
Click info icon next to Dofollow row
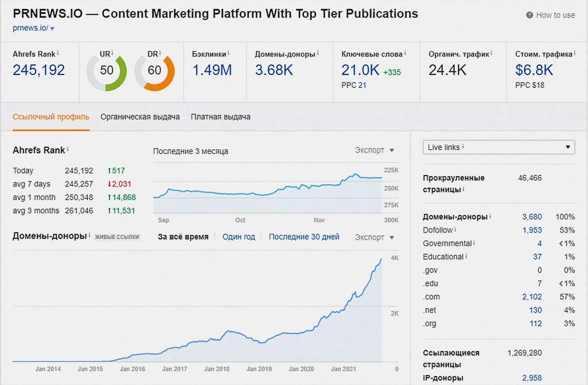[455, 230]
